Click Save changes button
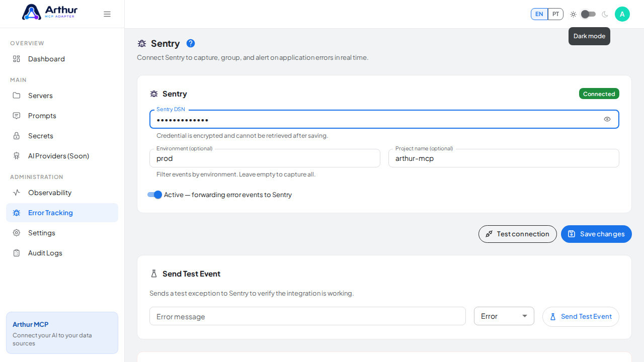644x362 pixels. click(x=596, y=234)
